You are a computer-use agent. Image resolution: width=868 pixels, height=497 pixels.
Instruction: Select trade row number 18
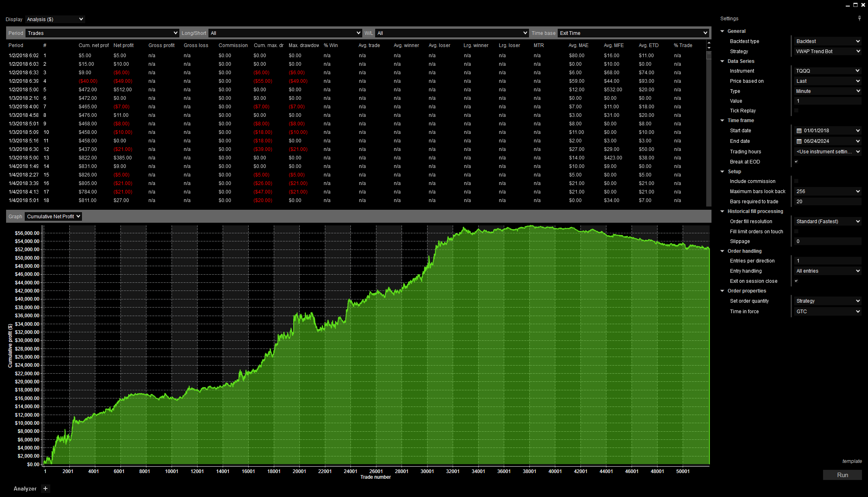(x=357, y=200)
